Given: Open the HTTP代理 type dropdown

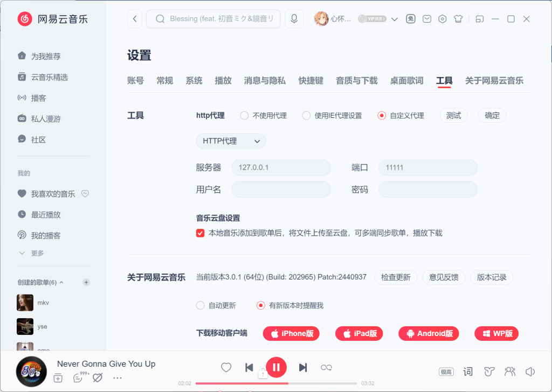Looking at the screenshot, I should click(x=231, y=141).
